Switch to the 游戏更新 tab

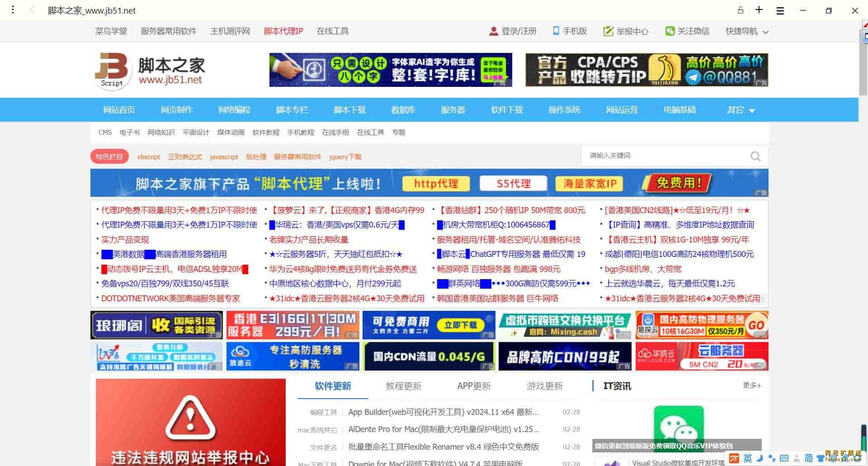click(x=545, y=386)
